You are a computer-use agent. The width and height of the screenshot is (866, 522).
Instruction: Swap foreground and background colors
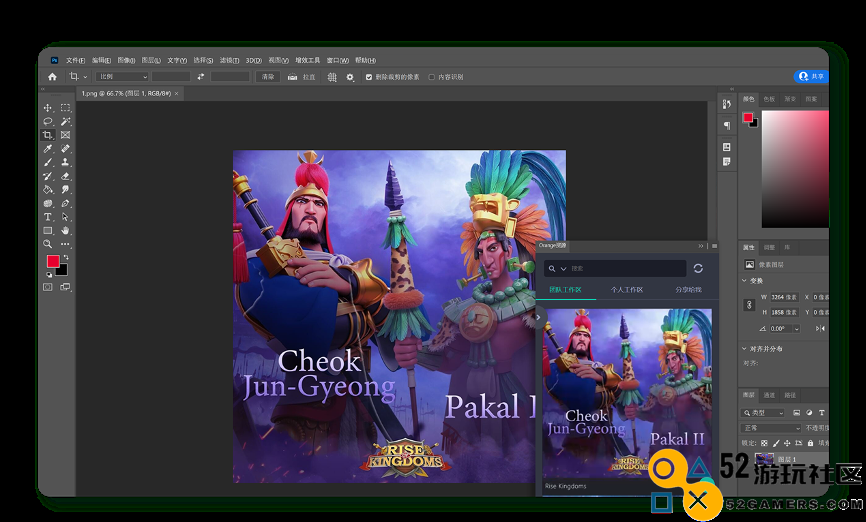click(66, 257)
